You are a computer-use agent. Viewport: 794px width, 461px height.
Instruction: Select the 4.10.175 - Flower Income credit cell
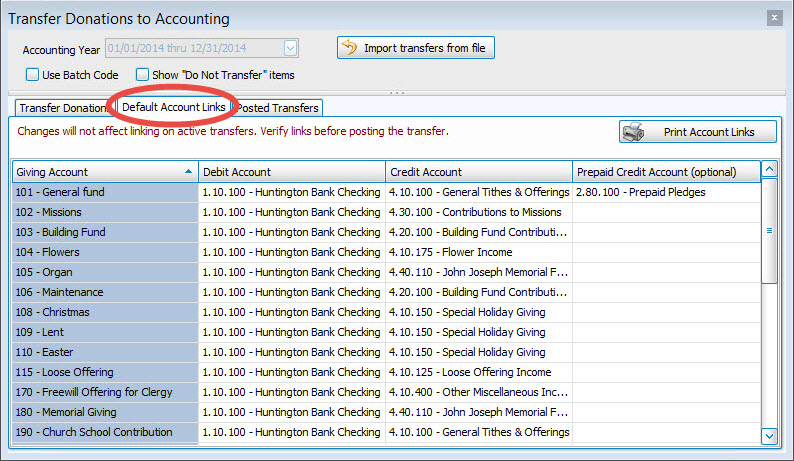(x=478, y=252)
